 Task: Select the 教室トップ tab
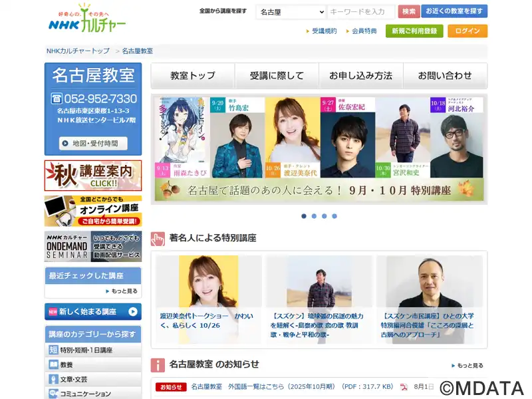[x=193, y=76]
